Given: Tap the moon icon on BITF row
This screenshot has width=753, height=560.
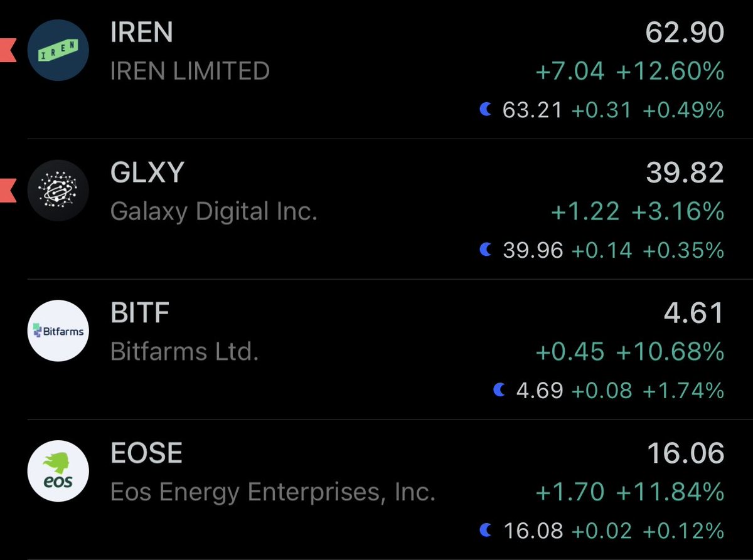Looking at the screenshot, I should click(x=499, y=391).
